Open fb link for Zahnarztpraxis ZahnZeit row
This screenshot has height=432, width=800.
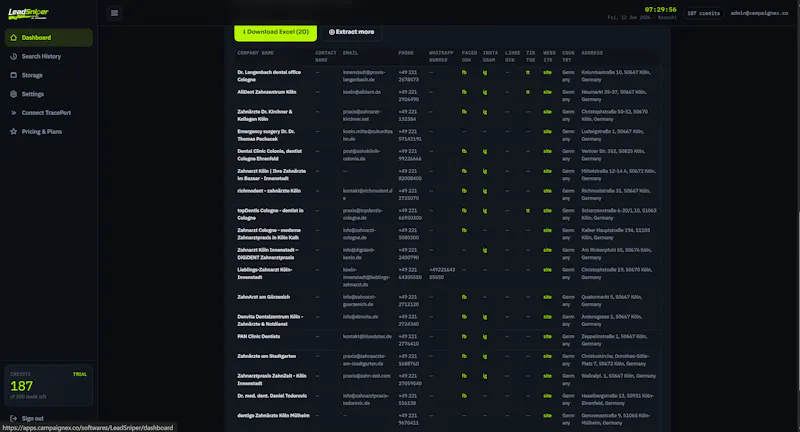click(464, 376)
